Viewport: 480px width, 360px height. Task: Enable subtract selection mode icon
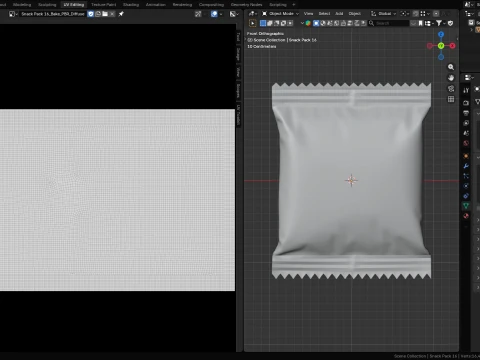tap(277, 23)
